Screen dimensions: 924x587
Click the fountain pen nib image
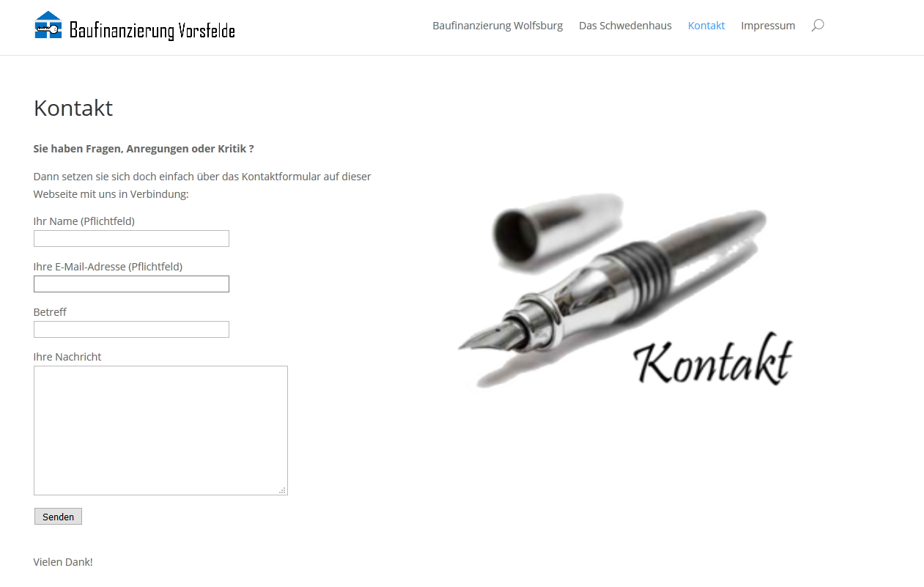click(x=491, y=335)
